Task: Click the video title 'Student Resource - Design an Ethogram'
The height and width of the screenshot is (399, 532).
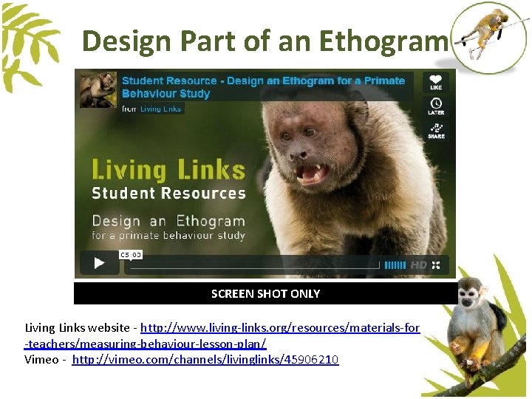Action: 263,87
